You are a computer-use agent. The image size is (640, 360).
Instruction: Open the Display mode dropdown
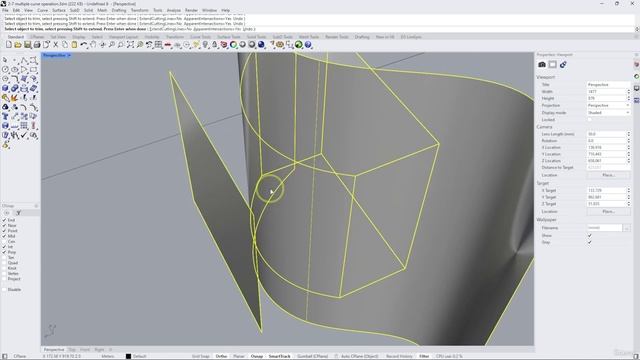coord(608,113)
